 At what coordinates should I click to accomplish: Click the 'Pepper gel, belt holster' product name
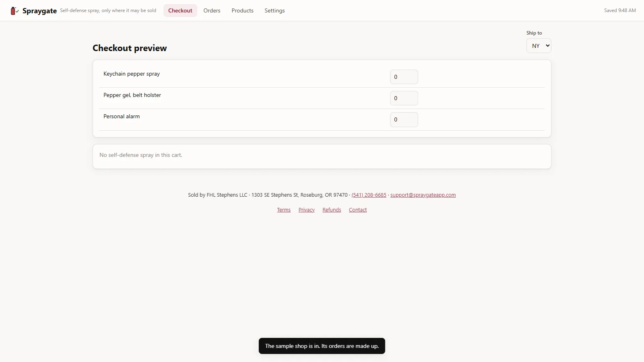point(132,95)
